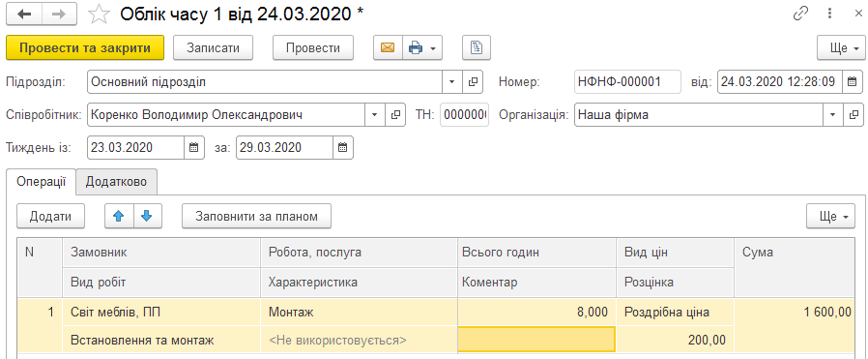Click 'Провести та закрити' button
This screenshot has width=868, height=359.
click(85, 48)
